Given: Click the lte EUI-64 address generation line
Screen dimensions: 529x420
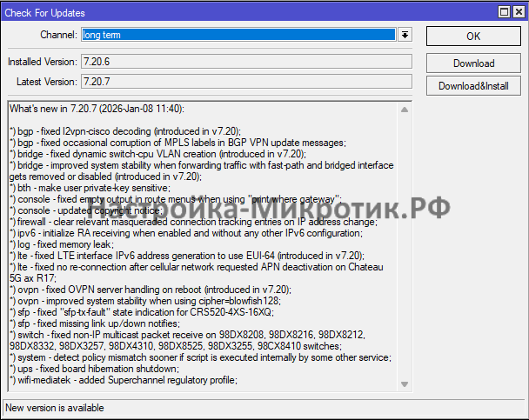Looking at the screenshot, I should pos(187,256).
